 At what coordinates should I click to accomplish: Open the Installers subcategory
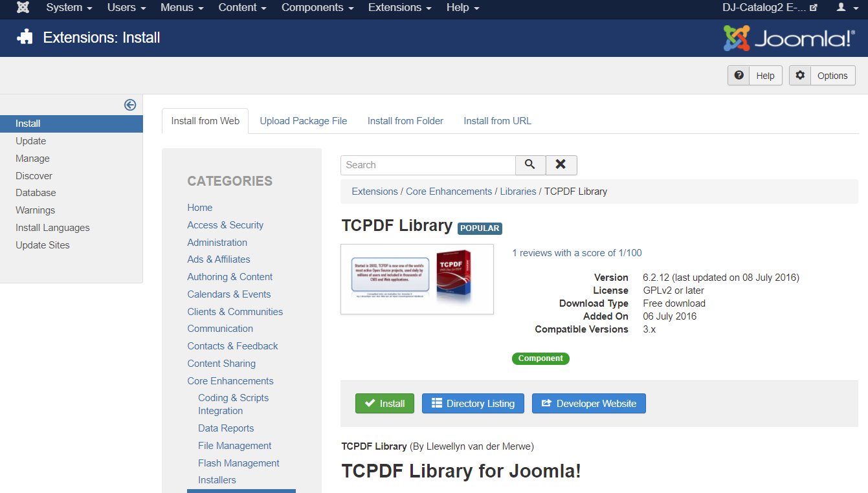click(x=217, y=480)
